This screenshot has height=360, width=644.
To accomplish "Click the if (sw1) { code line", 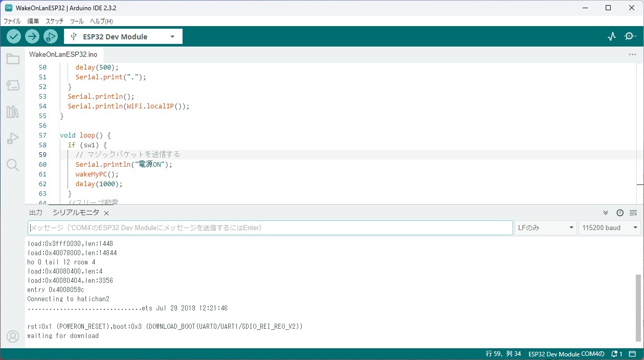I will [87, 145].
